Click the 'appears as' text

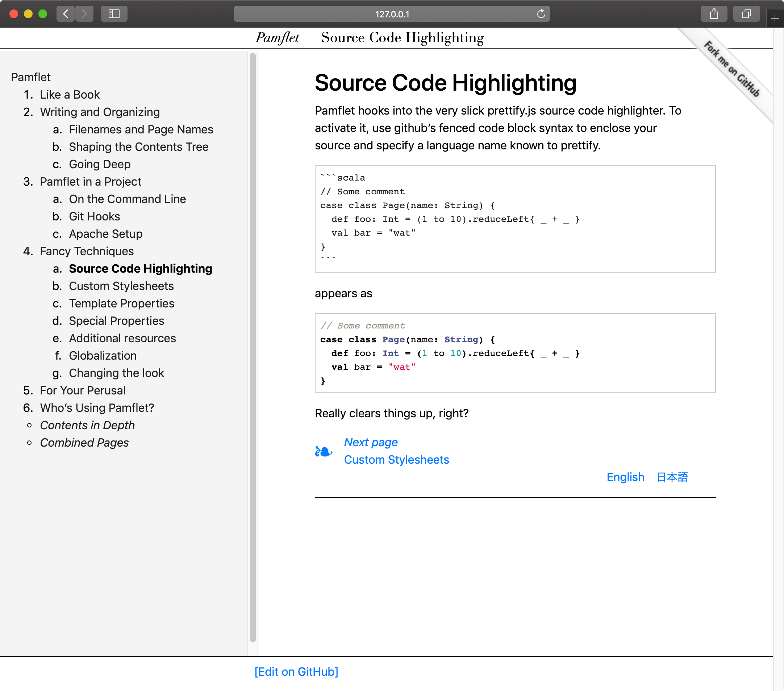point(343,293)
